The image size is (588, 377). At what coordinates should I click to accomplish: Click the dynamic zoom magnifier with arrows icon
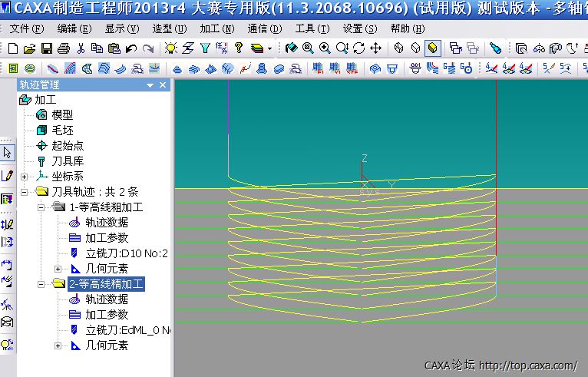pos(342,48)
